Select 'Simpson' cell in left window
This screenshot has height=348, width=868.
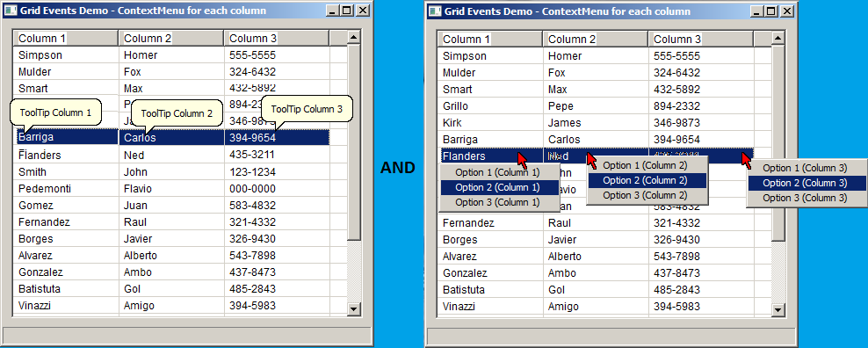point(66,54)
